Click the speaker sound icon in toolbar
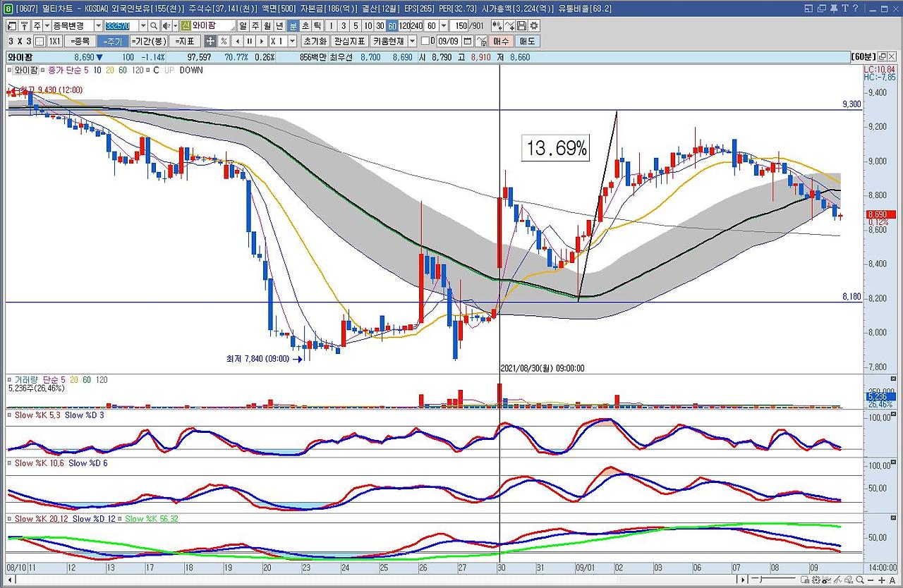The width and height of the screenshot is (903, 588). click(x=166, y=26)
